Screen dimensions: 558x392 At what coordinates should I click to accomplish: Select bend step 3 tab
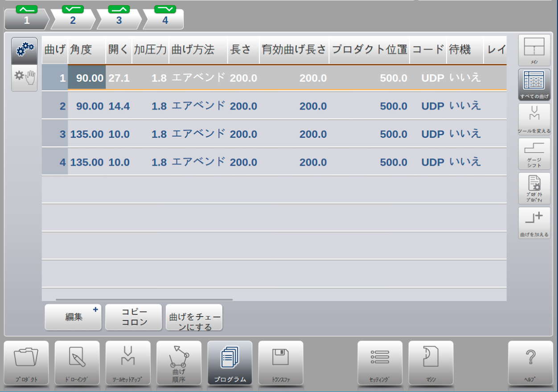(119, 20)
